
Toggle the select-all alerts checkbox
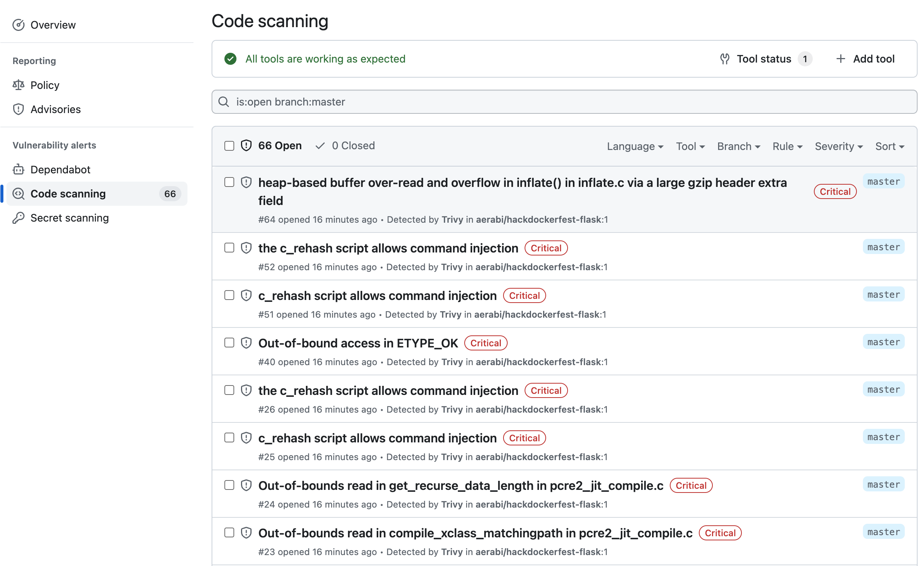coord(229,146)
